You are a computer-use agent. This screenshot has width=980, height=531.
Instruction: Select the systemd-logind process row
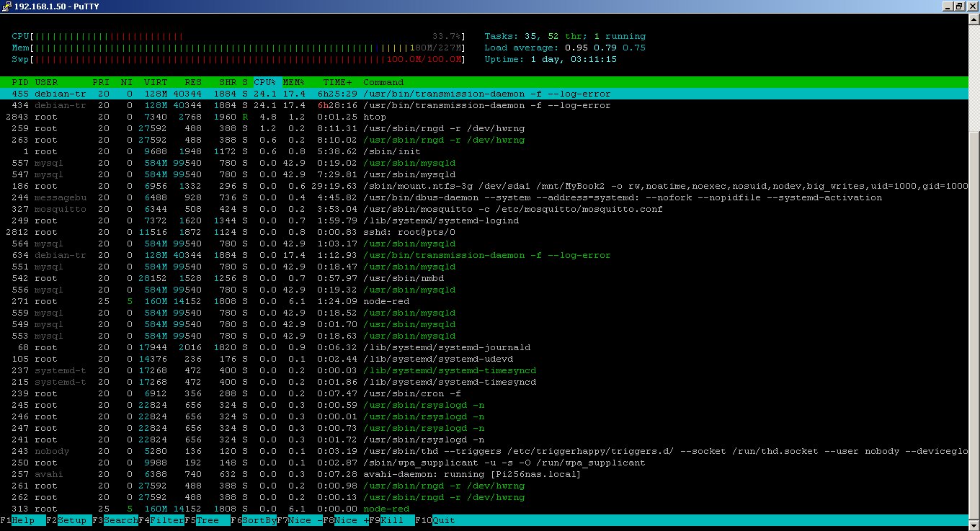pos(484,220)
